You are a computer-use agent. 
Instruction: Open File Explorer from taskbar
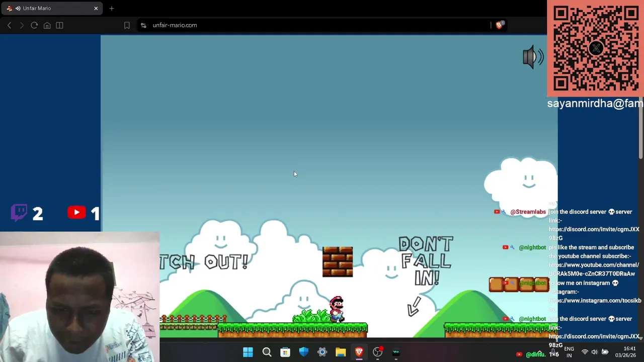tap(341, 352)
